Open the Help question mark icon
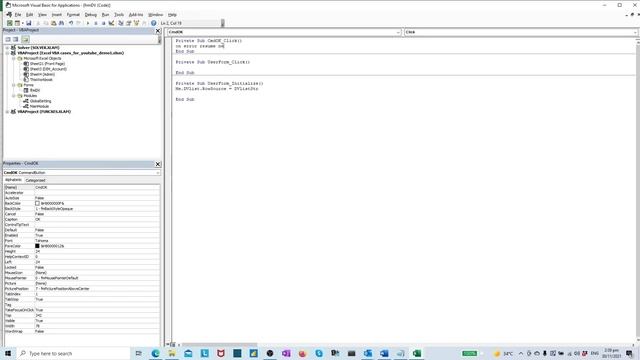The image size is (640, 360). [x=153, y=23]
